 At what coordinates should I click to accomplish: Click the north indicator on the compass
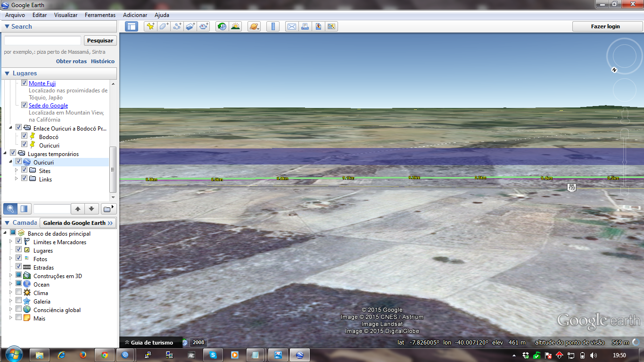[x=614, y=70]
